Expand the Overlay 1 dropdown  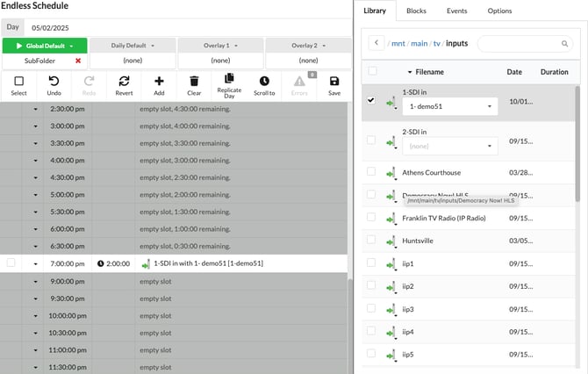click(219, 44)
